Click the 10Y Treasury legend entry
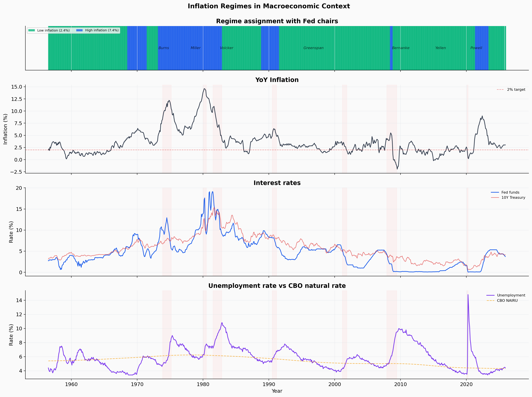Image resolution: width=532 pixels, height=397 pixels. tap(513, 198)
